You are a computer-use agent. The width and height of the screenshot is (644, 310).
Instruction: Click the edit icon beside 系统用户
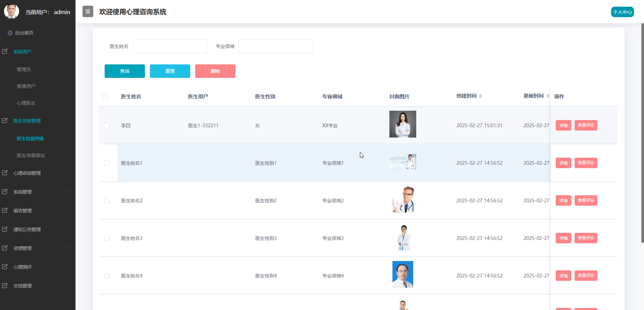click(5, 51)
